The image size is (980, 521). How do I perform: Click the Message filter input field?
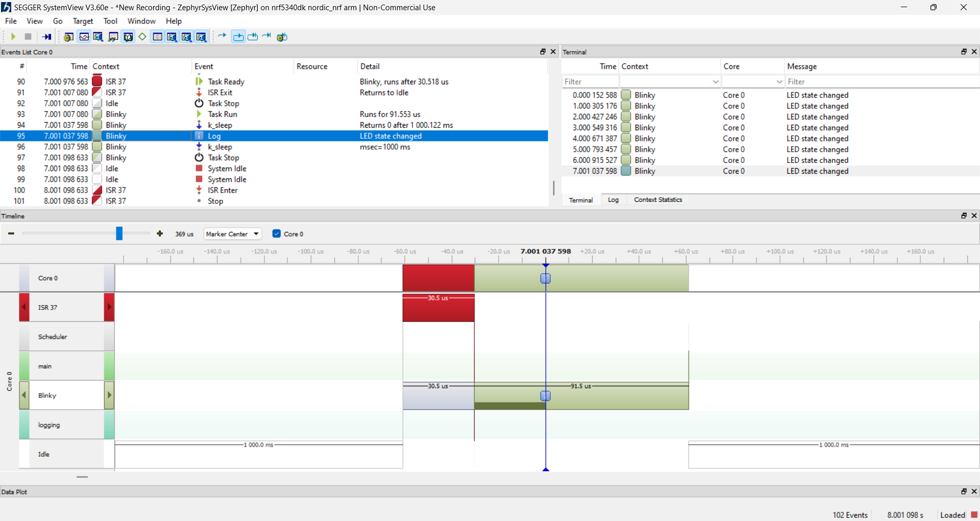click(880, 82)
